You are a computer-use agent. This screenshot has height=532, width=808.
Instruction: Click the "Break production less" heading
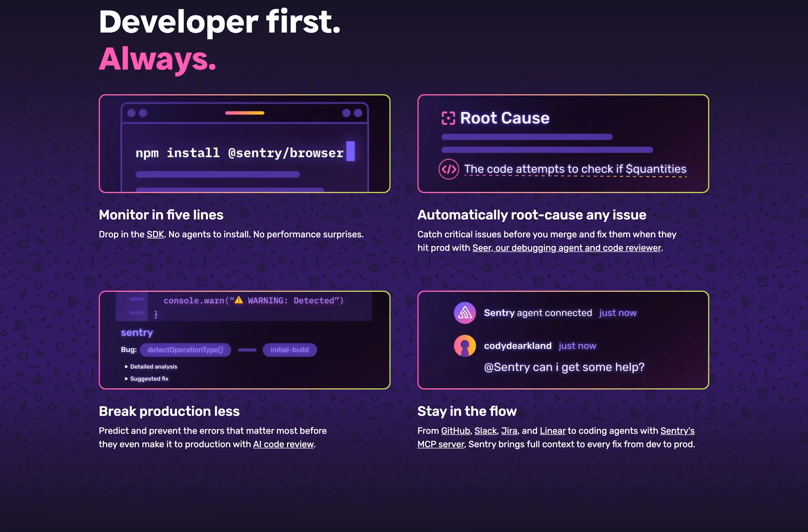point(169,411)
